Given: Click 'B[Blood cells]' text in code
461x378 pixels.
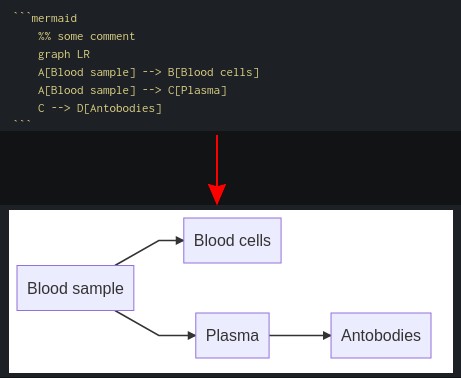Looking at the screenshot, I should pos(213,72).
